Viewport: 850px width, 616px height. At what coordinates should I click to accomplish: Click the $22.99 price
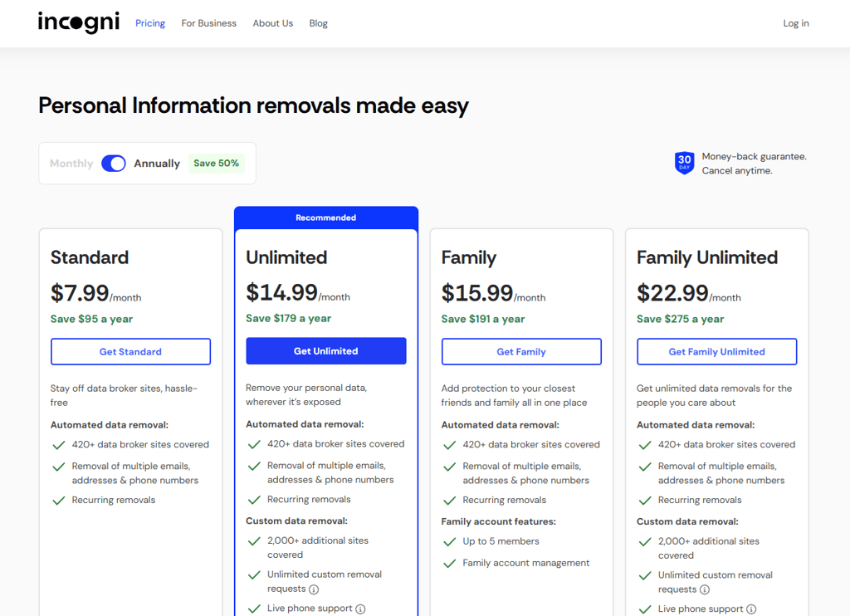[x=672, y=293]
